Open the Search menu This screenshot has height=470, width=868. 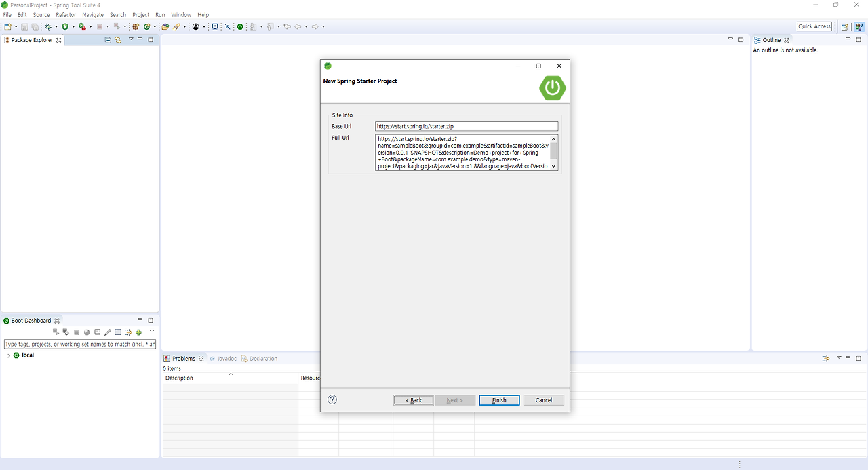pyautogui.click(x=118, y=14)
